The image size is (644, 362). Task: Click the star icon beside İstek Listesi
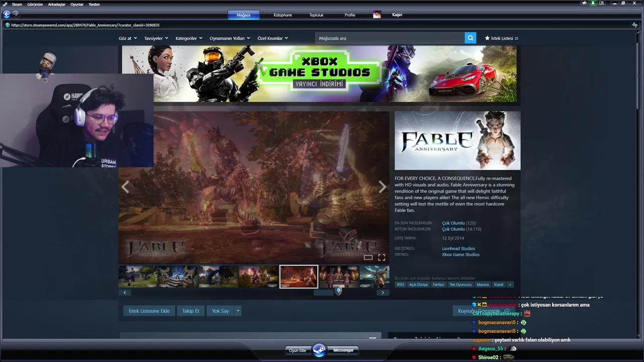tap(487, 38)
